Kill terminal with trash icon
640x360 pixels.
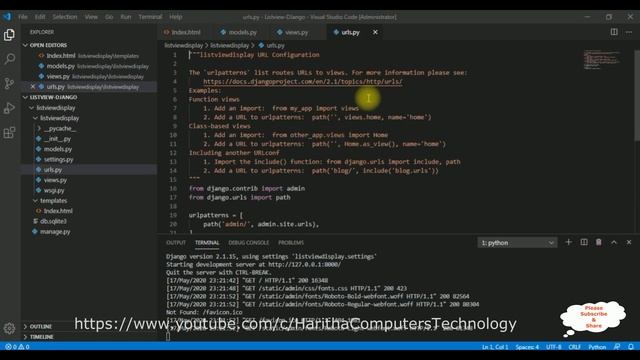click(599, 242)
